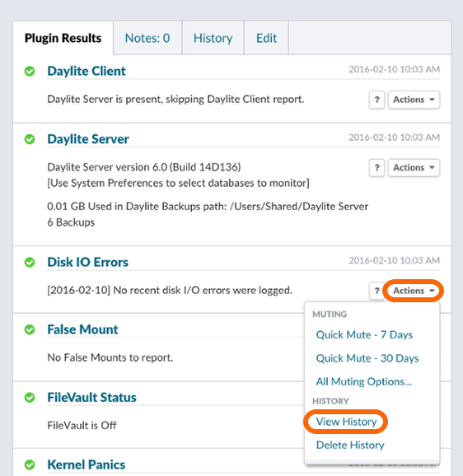Click text 'No recent disk I/O errors were logged.'
This screenshot has height=476, width=463.
(203, 291)
